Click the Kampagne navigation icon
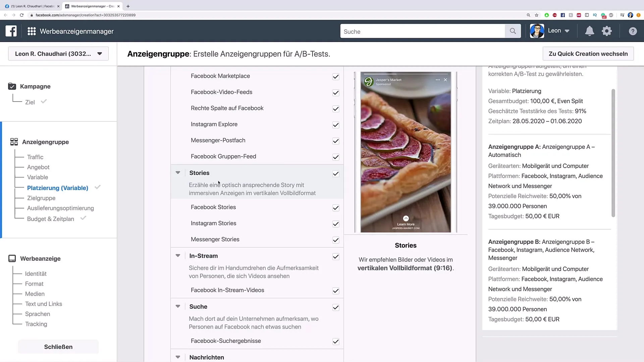Screen dimensions: 644x362 pos(12,86)
